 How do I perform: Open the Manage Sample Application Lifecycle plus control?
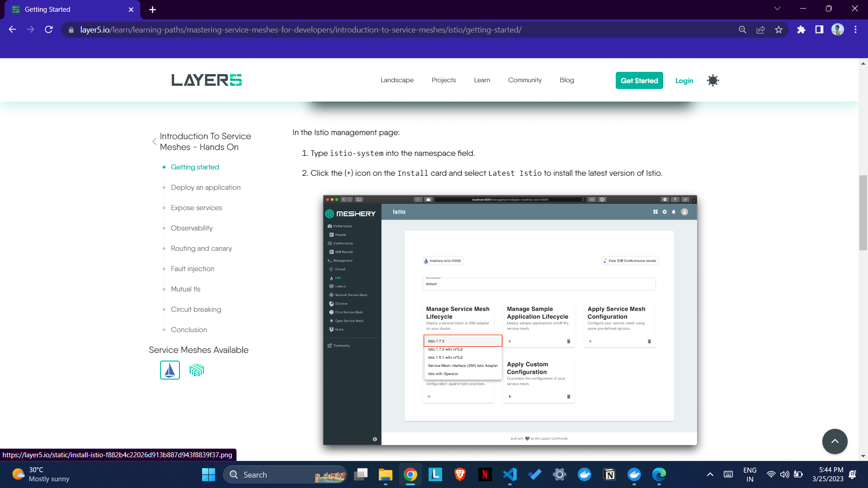click(509, 341)
